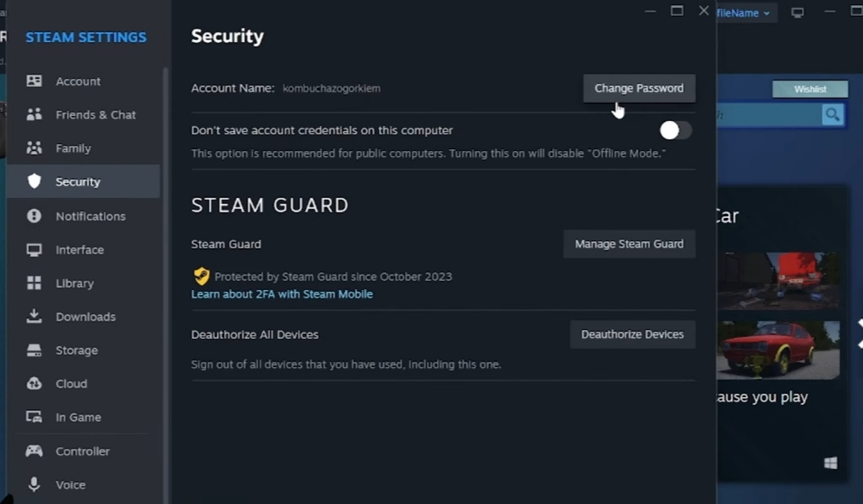This screenshot has height=504, width=863.
Task: Click the Interface monitor icon
Action: click(34, 250)
